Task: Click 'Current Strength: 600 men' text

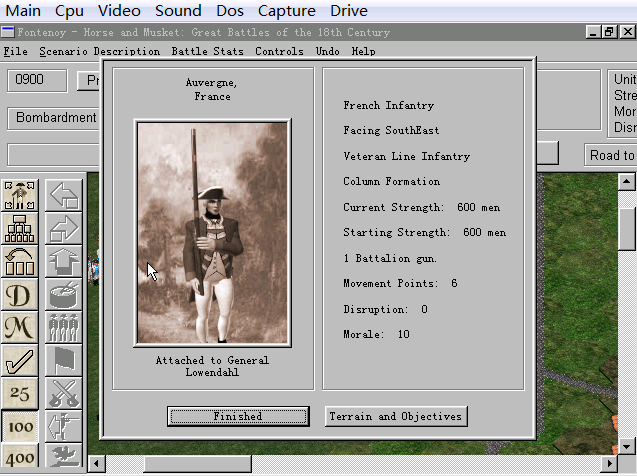Action: click(x=422, y=208)
